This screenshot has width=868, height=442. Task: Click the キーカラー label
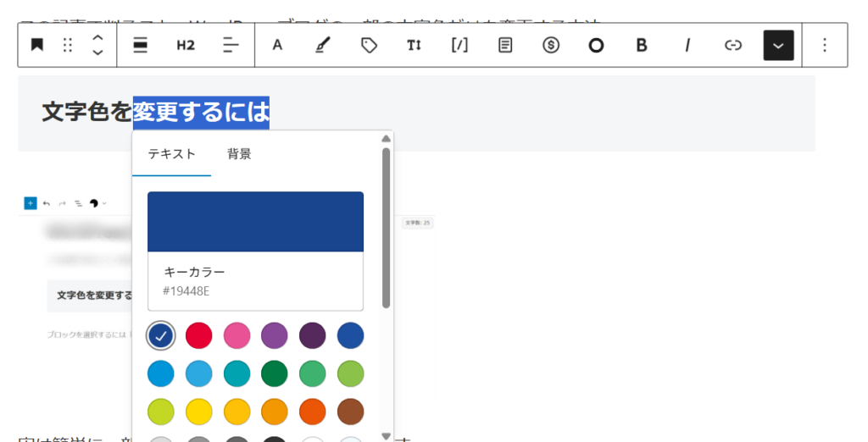coord(194,272)
